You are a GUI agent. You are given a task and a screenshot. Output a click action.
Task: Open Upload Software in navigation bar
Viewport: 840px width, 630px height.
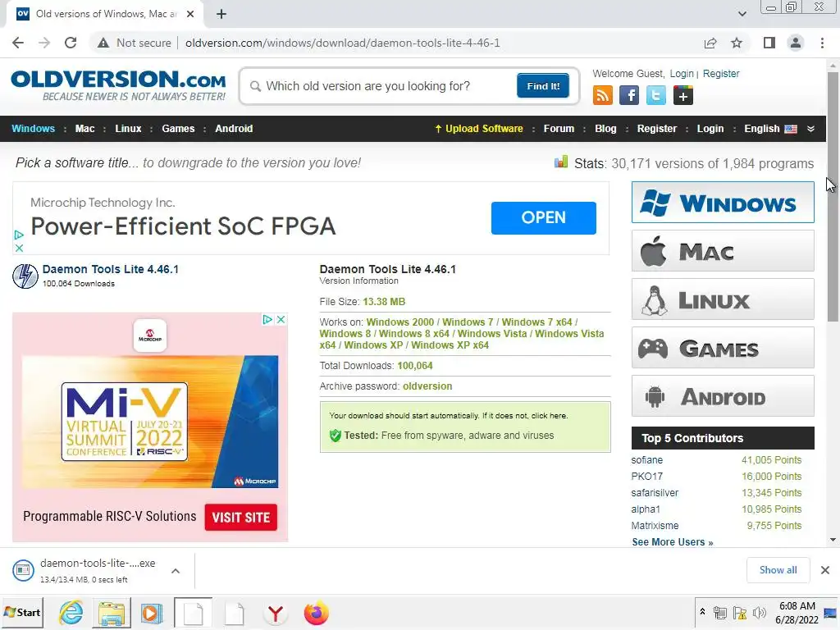(x=479, y=129)
